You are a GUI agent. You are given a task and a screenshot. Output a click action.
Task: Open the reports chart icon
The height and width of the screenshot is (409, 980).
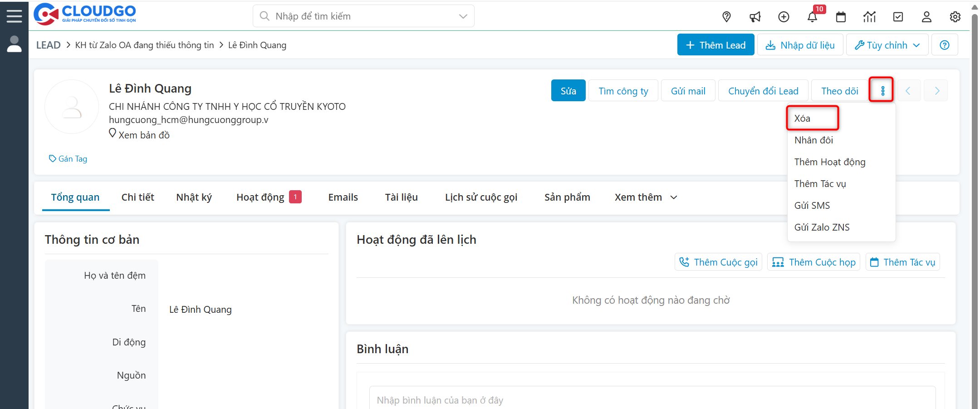click(x=869, y=17)
